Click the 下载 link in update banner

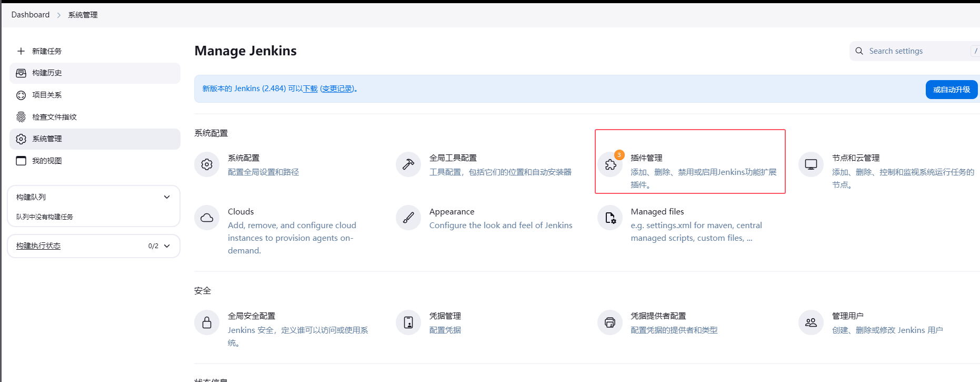[x=310, y=89]
